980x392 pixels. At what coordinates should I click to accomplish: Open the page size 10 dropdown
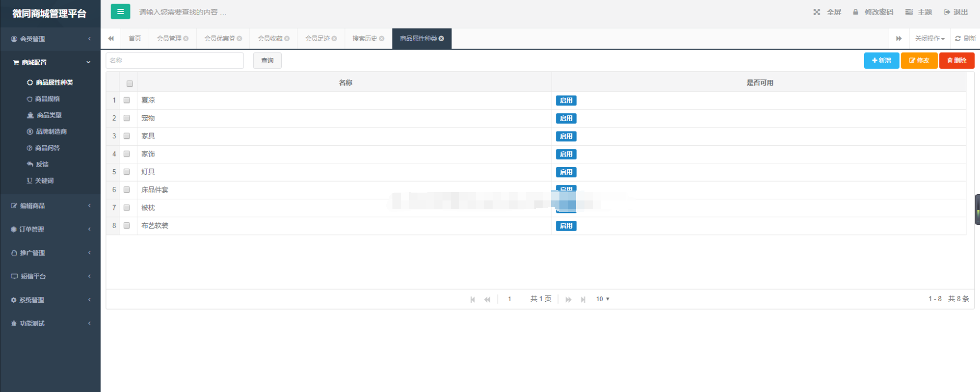pyautogui.click(x=603, y=299)
